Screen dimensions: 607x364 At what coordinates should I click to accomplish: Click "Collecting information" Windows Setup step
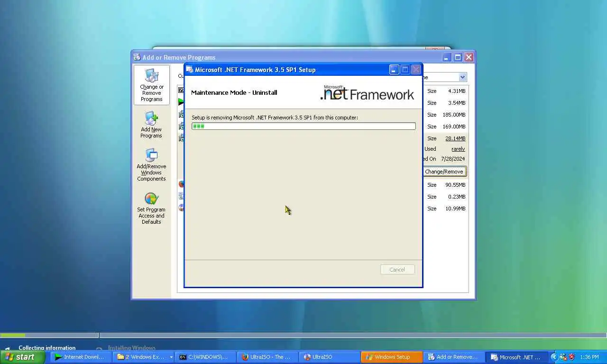[x=47, y=348]
